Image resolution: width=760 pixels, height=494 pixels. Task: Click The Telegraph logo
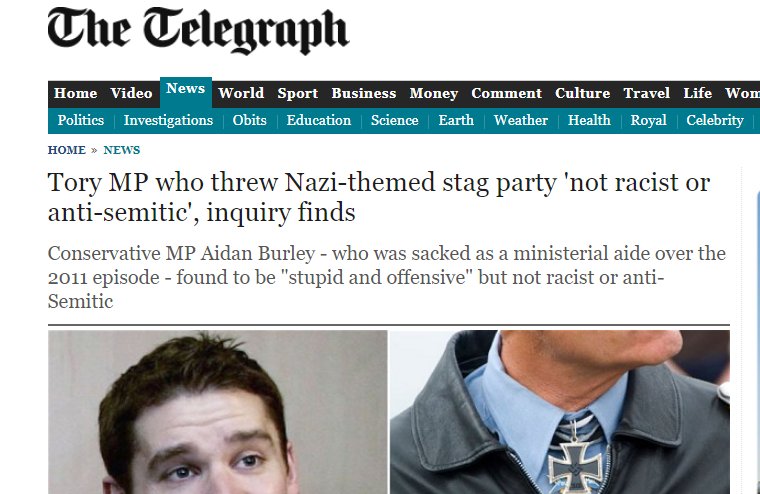(x=198, y=31)
